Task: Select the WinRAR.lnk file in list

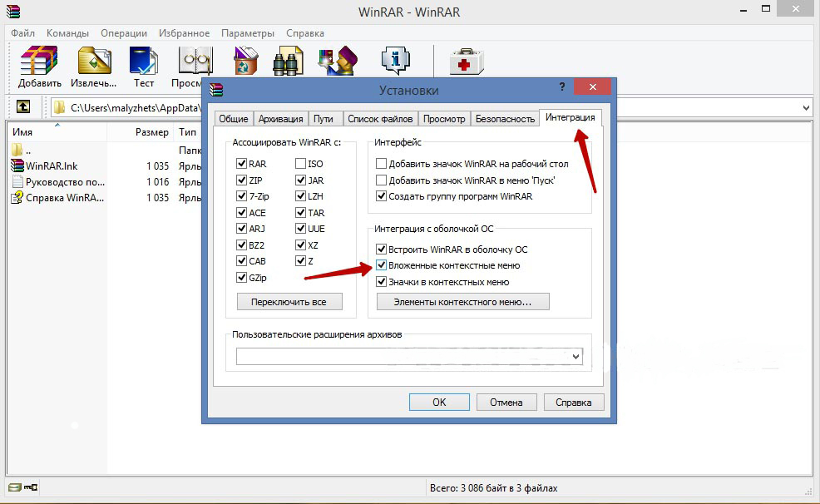Action: click(x=52, y=166)
